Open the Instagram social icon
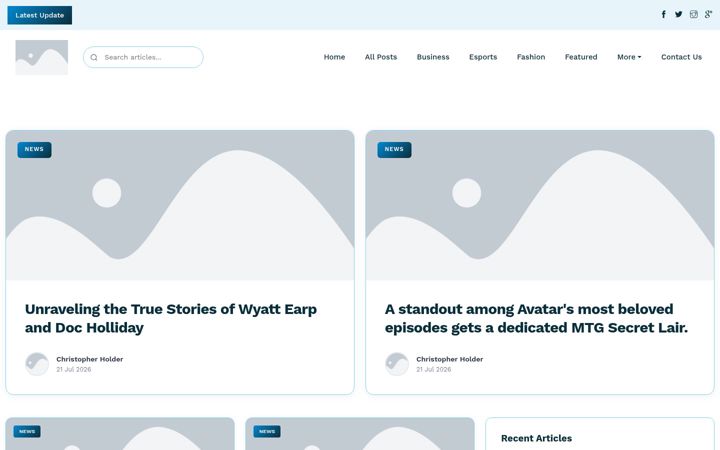 pyautogui.click(x=694, y=15)
